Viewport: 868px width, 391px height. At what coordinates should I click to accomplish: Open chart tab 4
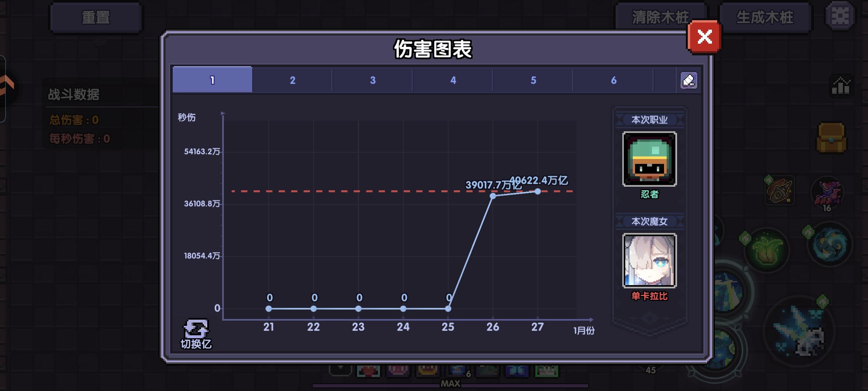(453, 80)
